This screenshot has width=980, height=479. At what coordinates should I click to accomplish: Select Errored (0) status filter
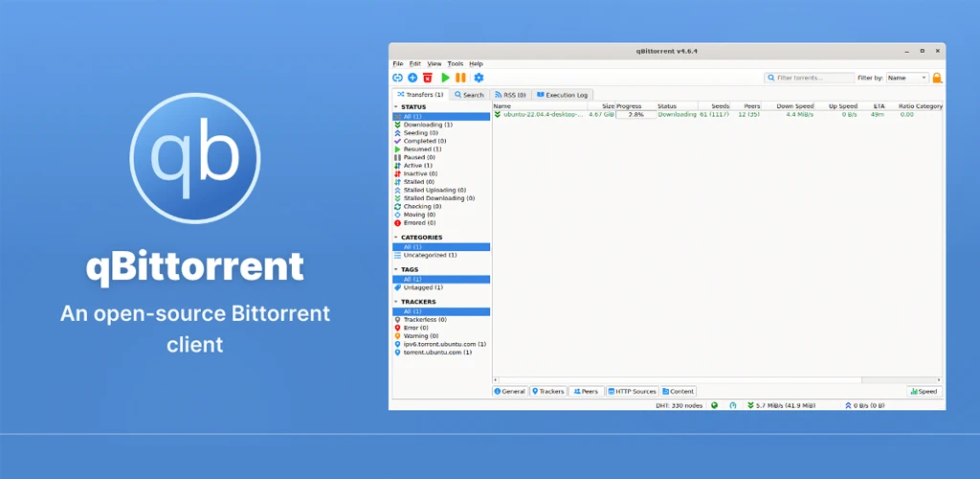(441, 222)
